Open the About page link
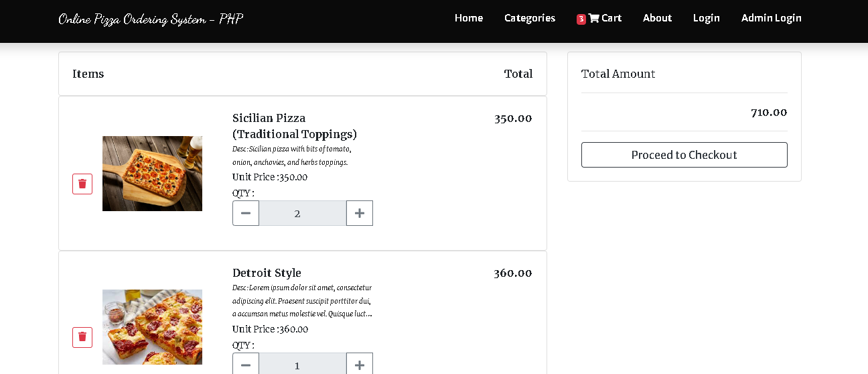The width and height of the screenshot is (868, 374). coord(657,18)
